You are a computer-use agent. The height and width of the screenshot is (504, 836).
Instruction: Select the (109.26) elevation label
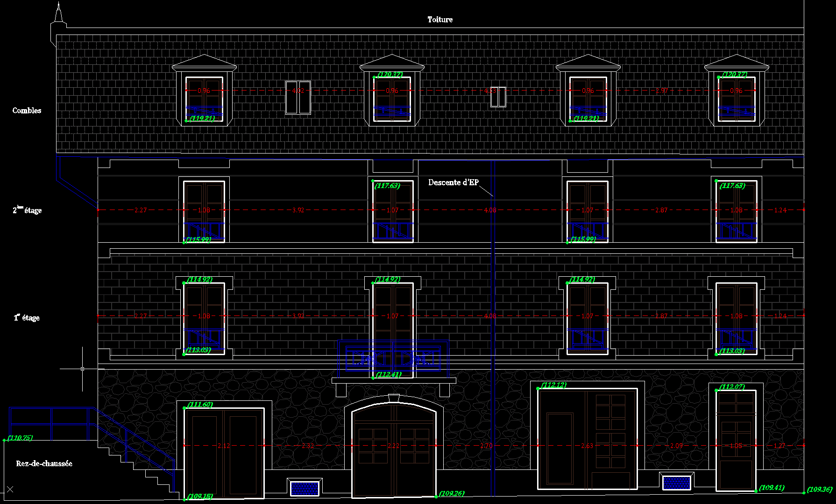452,493
